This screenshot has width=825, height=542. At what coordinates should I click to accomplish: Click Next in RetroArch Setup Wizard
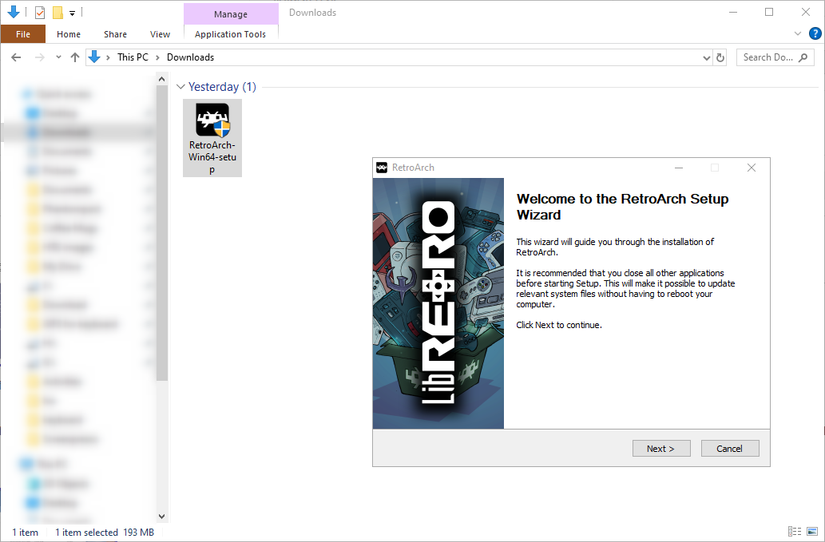(661, 448)
